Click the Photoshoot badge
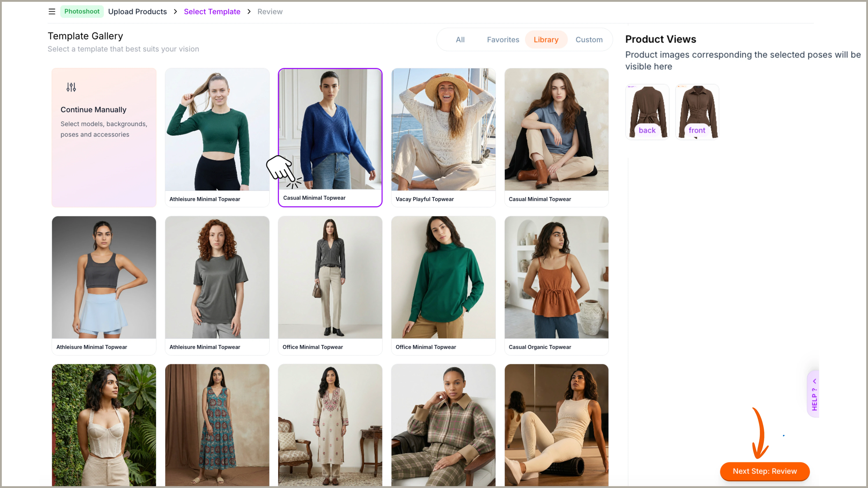The image size is (868, 488). pyautogui.click(x=82, y=11)
